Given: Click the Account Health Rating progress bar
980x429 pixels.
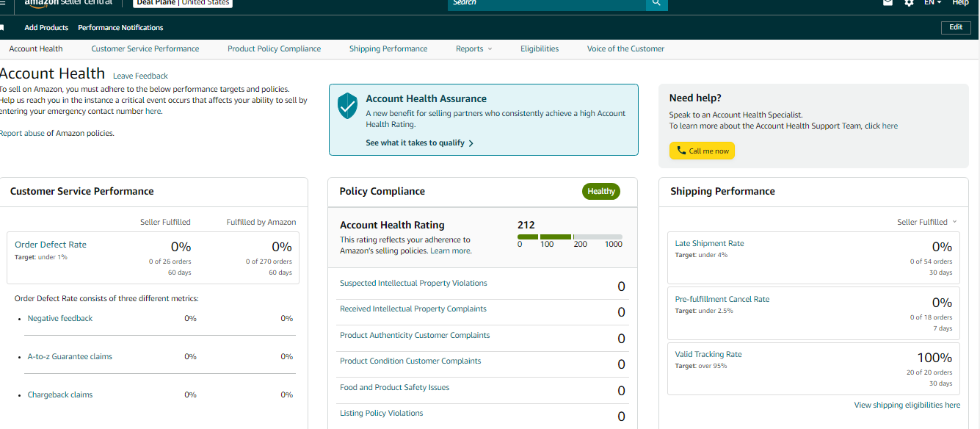Looking at the screenshot, I should point(570,237).
